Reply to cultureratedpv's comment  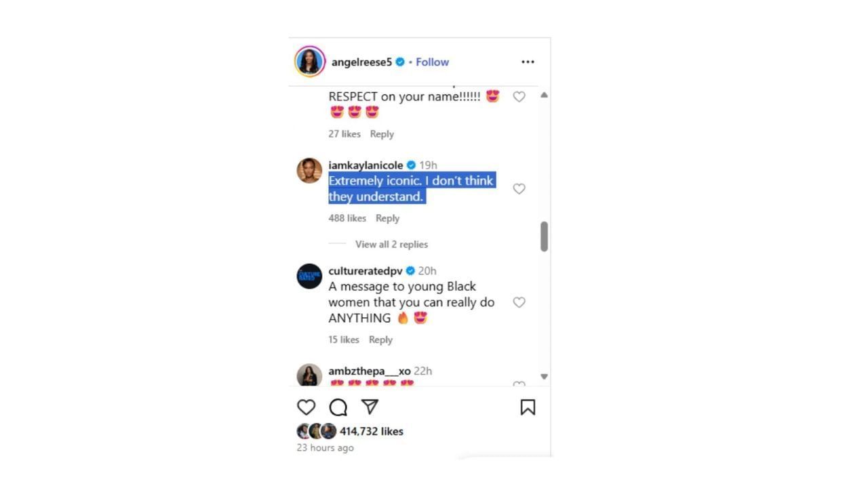click(x=380, y=340)
